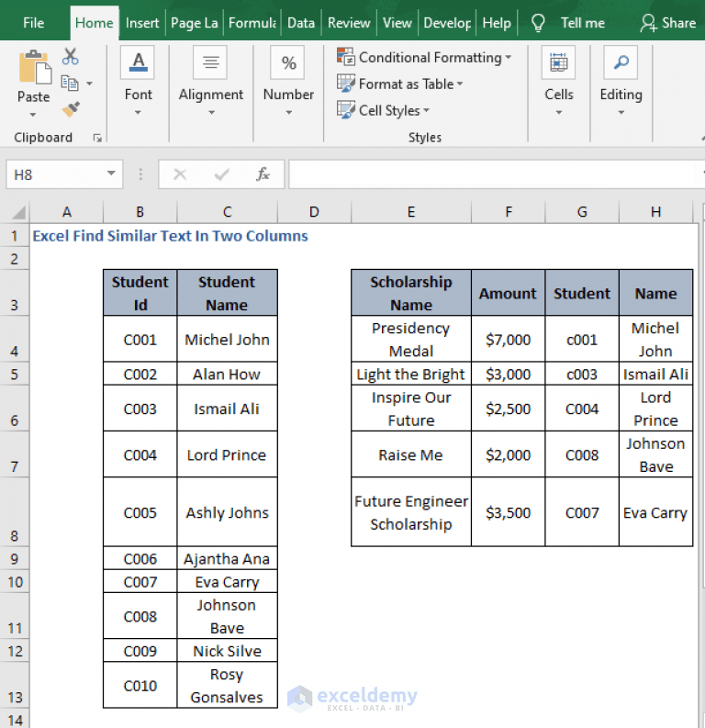Open the Alignment group icon
The height and width of the screenshot is (728, 705).
211,62
